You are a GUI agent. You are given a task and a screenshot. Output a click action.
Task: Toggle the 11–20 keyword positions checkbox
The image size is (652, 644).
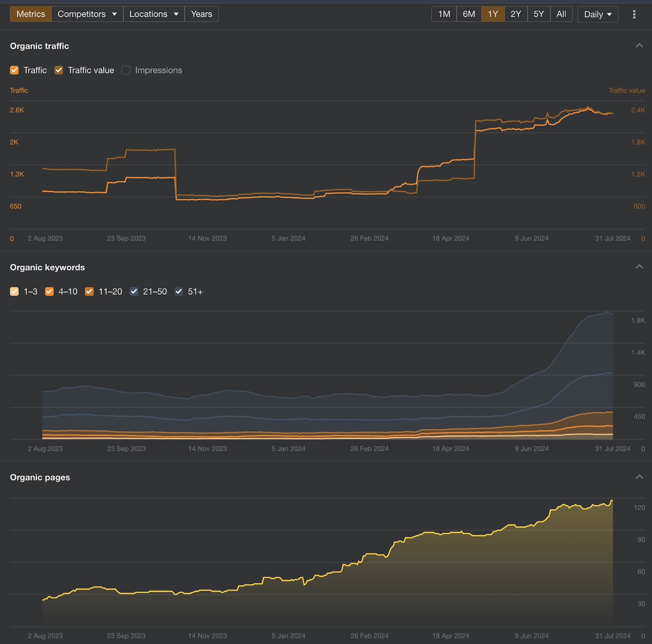89,291
